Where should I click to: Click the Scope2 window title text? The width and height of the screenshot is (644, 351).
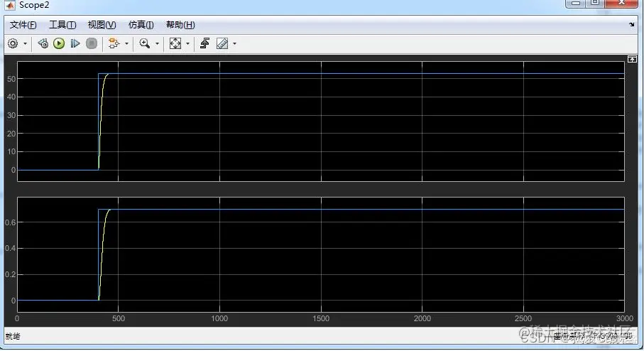pos(34,5)
